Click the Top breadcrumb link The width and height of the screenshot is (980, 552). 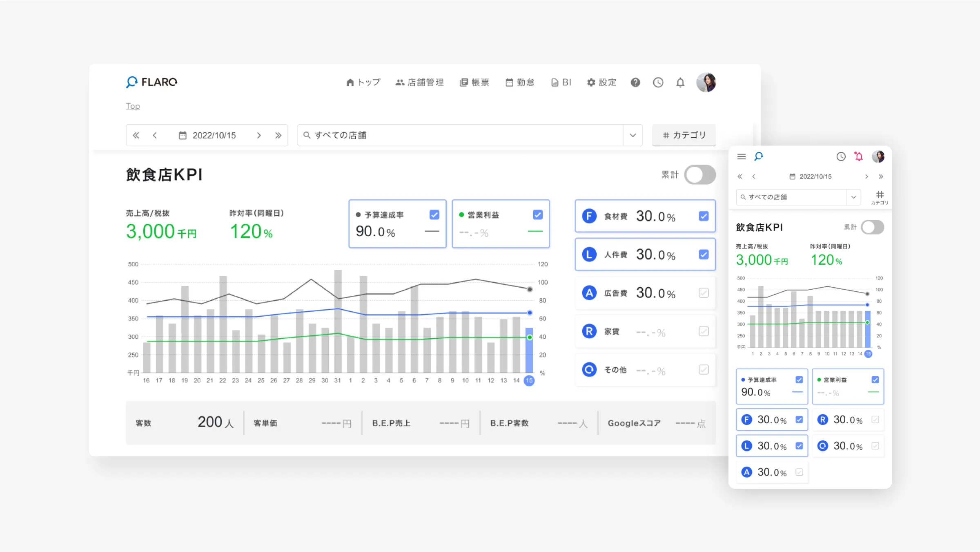[x=133, y=106]
